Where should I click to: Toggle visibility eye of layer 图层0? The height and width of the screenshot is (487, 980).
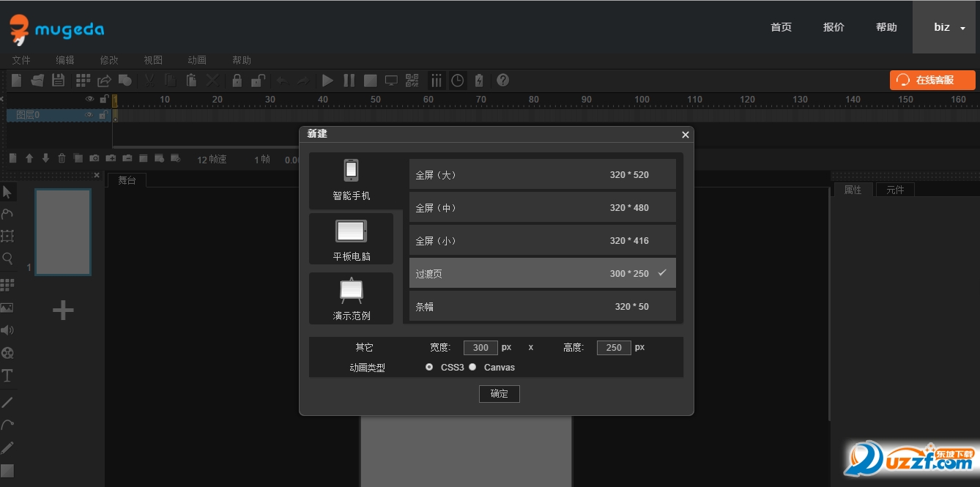tap(89, 115)
